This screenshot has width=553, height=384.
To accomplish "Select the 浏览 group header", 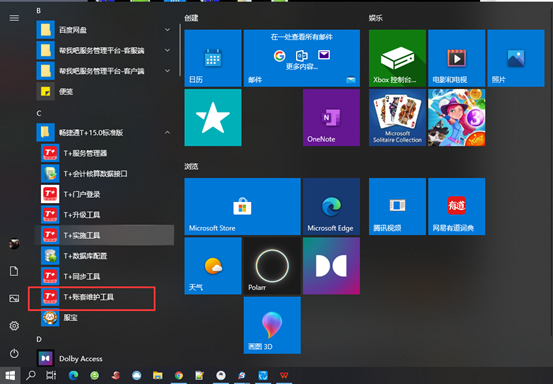I will (191, 166).
